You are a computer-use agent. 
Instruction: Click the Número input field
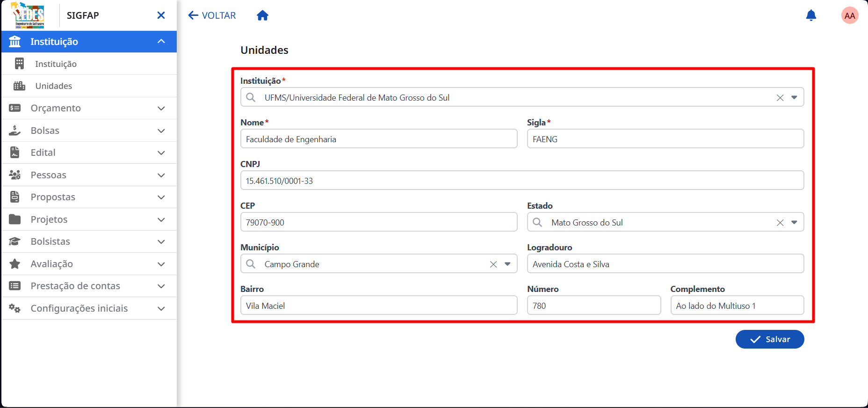594,306
